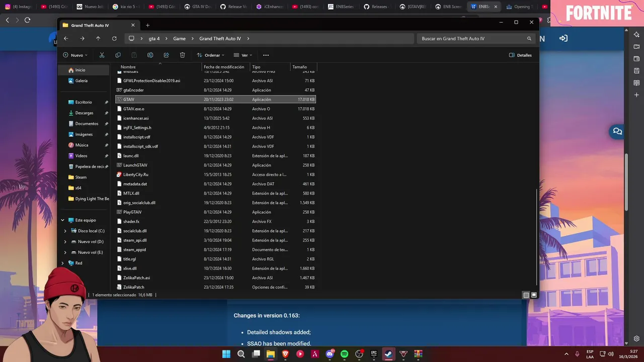Click the browser reload button

27,20
